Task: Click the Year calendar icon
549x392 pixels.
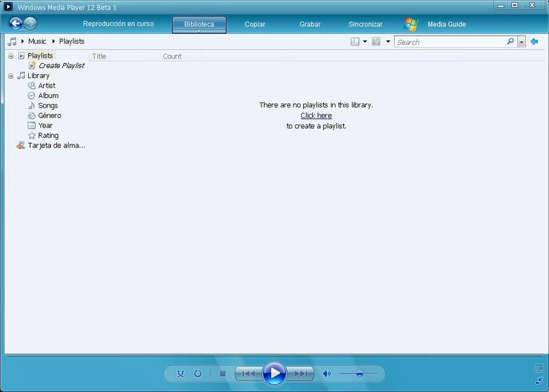Action: point(32,126)
